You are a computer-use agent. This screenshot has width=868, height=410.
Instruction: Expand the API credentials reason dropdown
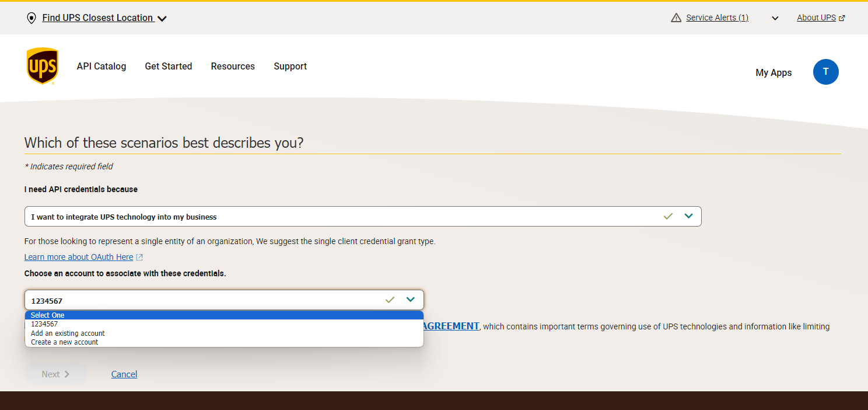[689, 216]
